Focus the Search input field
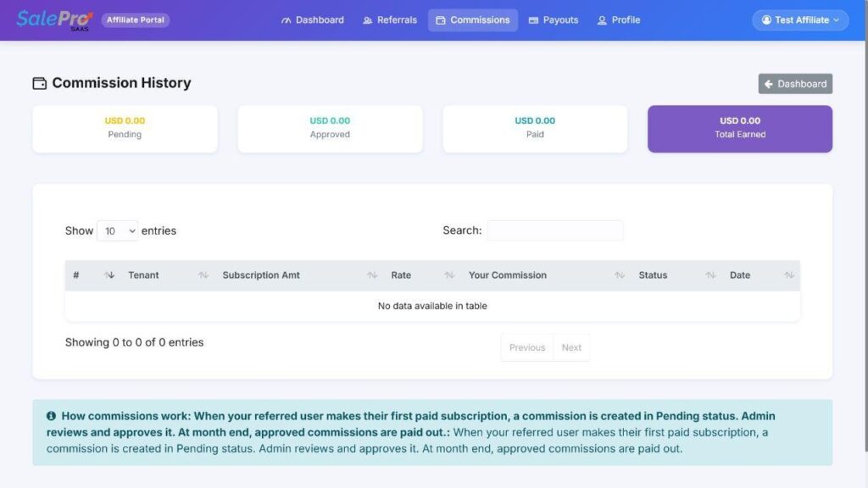The width and height of the screenshot is (868, 488). [x=555, y=230]
